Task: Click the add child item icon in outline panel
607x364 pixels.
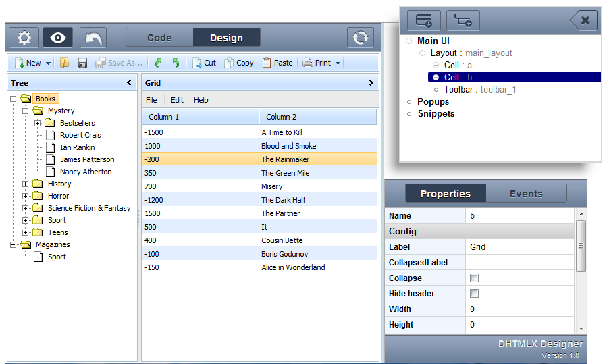Action: click(x=463, y=20)
